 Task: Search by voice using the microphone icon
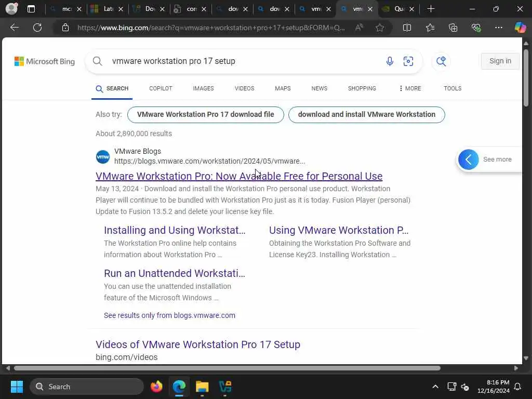(x=390, y=61)
